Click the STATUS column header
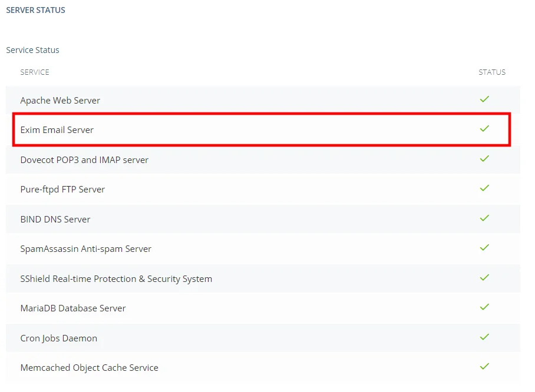The image size is (535, 392). pyautogui.click(x=492, y=72)
